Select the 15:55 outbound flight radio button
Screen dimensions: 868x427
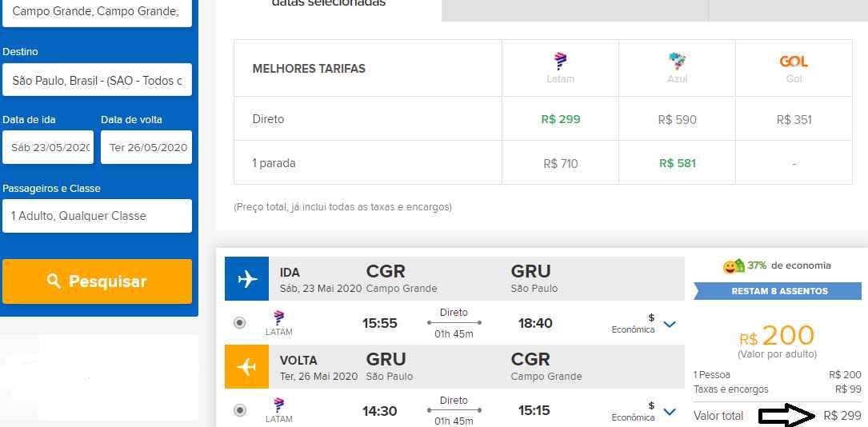tap(240, 323)
